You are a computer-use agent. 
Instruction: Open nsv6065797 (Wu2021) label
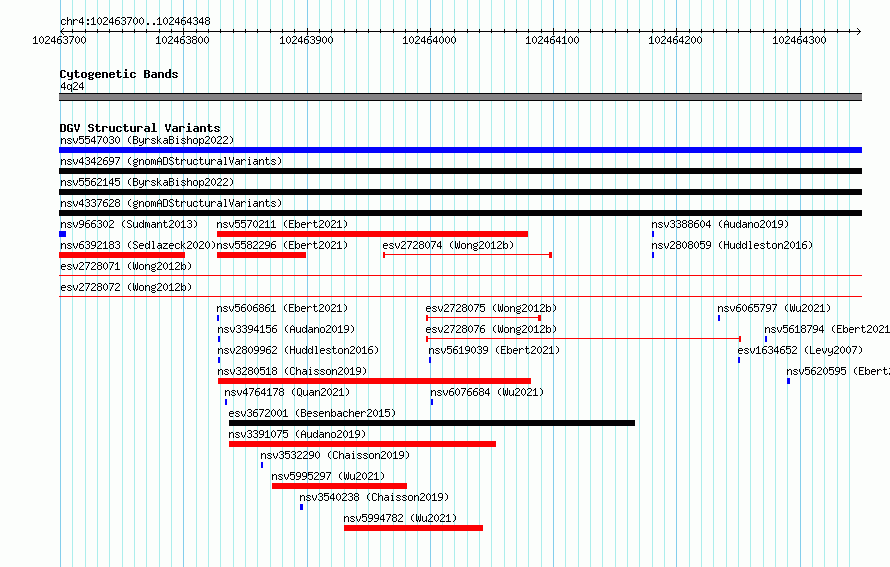pyautogui.click(x=774, y=308)
